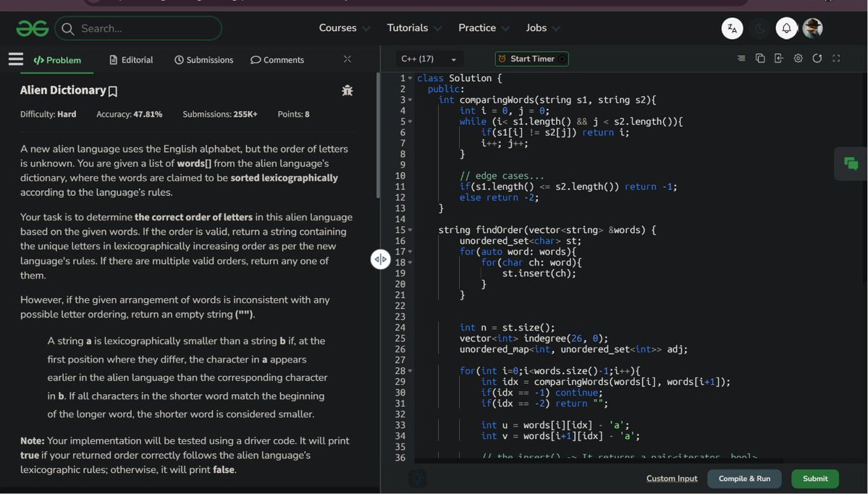
Task: Click the Difficulty: Hard label
Action: [49, 114]
